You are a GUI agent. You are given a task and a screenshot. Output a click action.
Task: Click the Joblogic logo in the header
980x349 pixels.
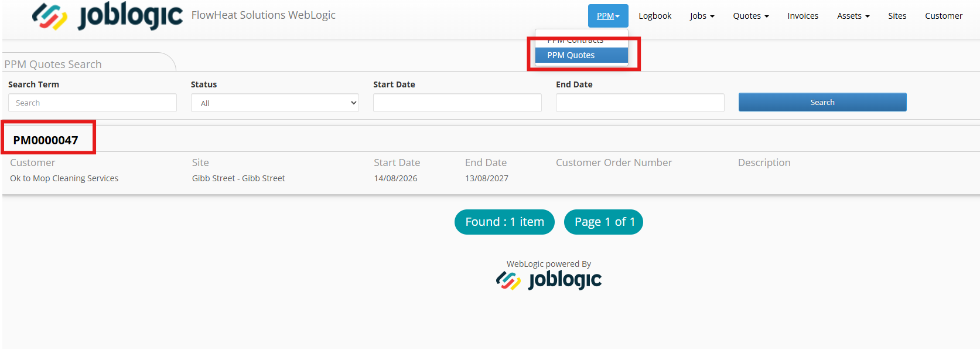pyautogui.click(x=107, y=16)
